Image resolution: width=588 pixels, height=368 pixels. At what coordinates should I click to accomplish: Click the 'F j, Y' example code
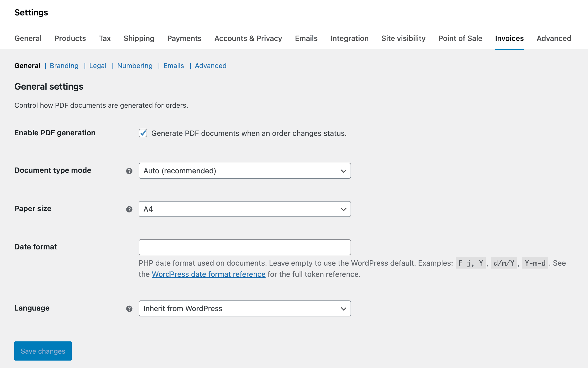tap(471, 263)
